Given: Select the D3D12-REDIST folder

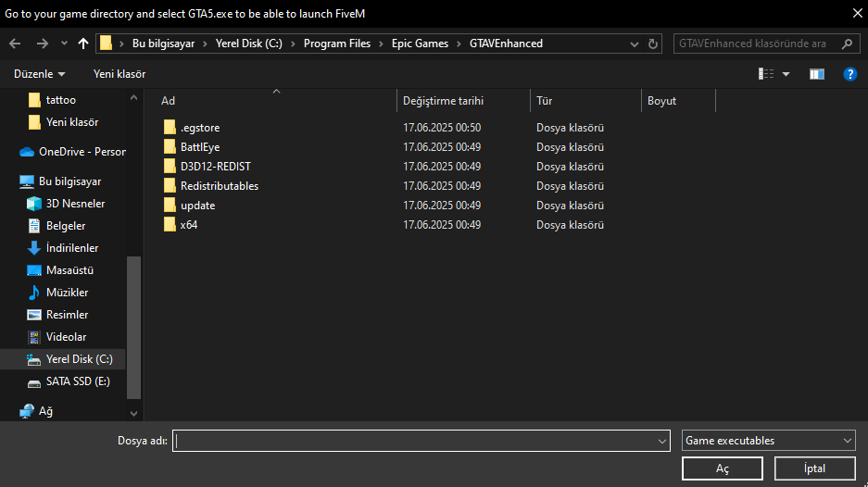Looking at the screenshot, I should (215, 167).
